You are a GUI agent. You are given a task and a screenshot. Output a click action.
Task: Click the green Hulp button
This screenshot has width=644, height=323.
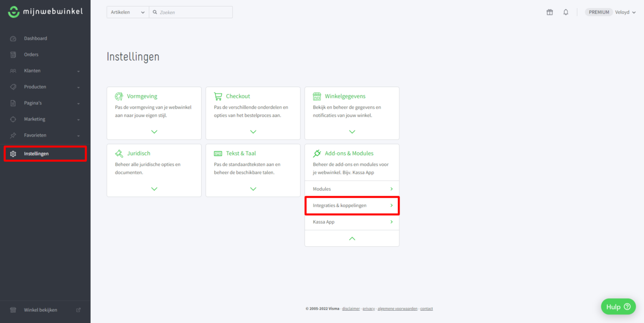(x=618, y=307)
